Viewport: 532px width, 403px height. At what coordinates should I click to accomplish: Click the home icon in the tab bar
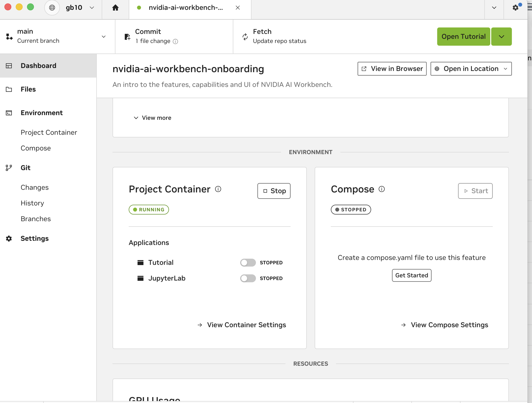[115, 8]
